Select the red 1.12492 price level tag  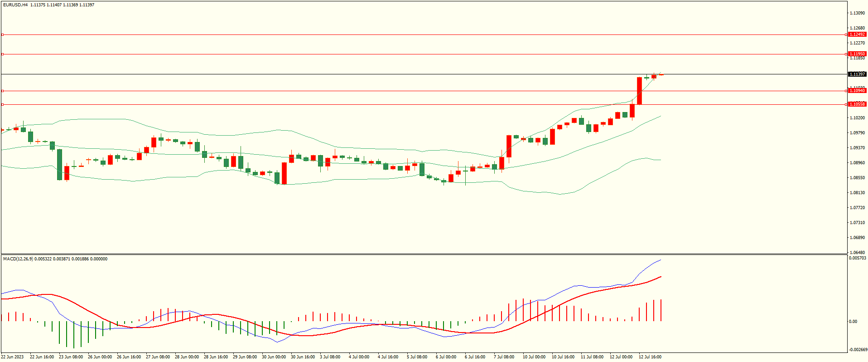[x=857, y=34]
